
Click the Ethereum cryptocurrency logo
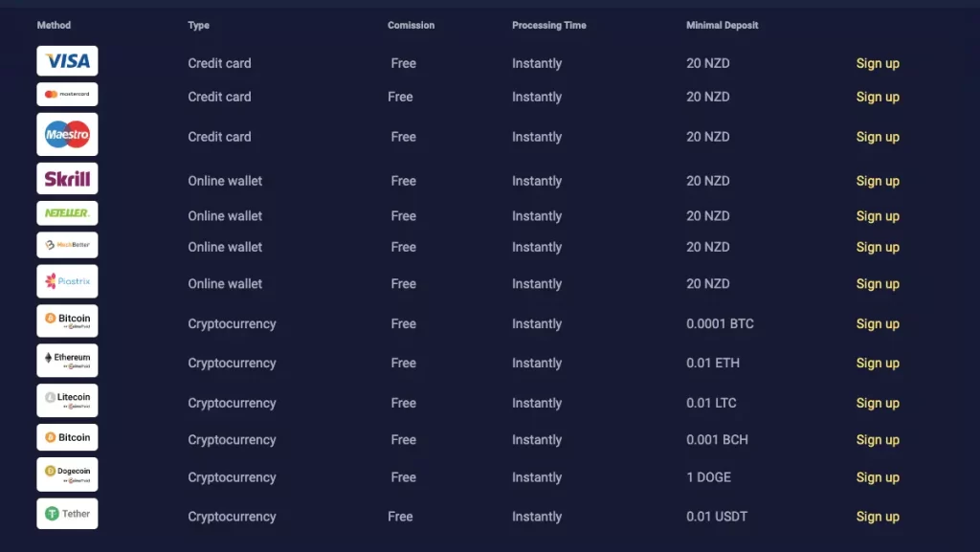point(67,361)
